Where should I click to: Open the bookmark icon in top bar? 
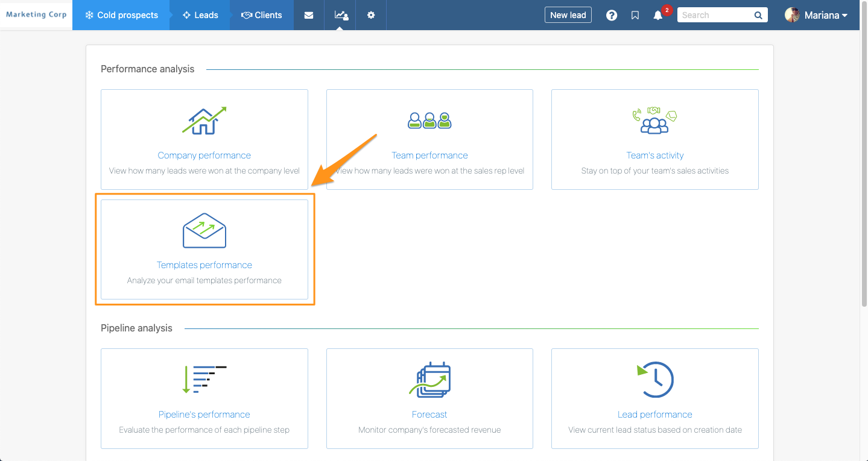[x=635, y=16]
